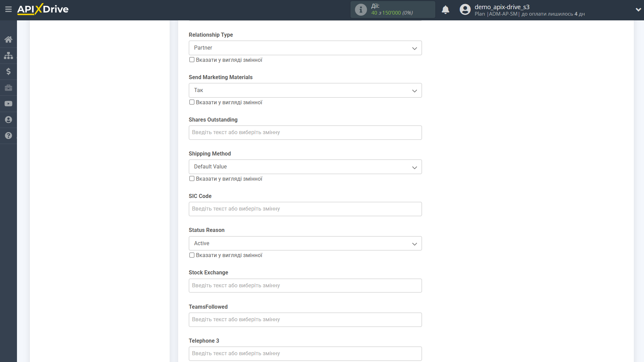The height and width of the screenshot is (362, 644).
Task: Enable variable checkbox under Send Marketing Materials
Action: tap(192, 102)
